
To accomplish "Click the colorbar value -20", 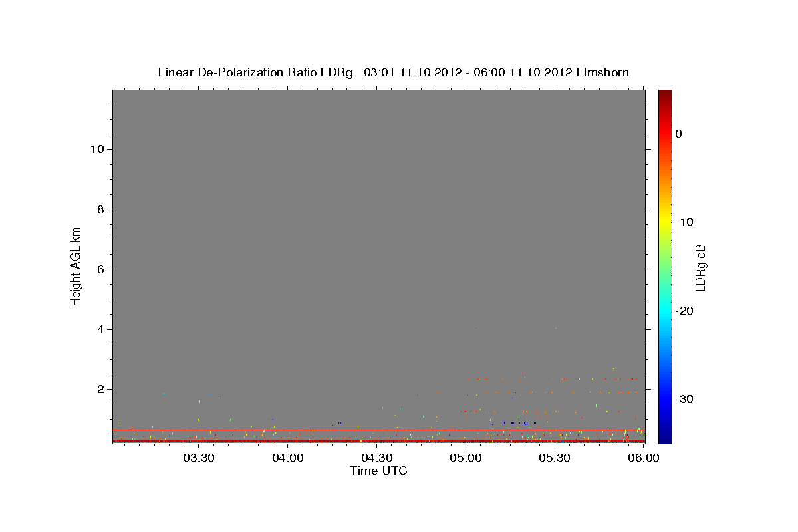I will click(684, 311).
